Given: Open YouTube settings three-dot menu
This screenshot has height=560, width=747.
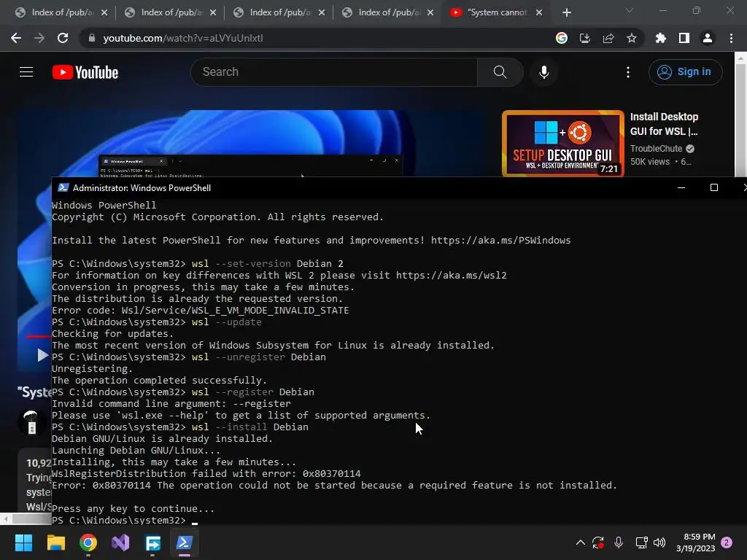Looking at the screenshot, I should click(628, 72).
